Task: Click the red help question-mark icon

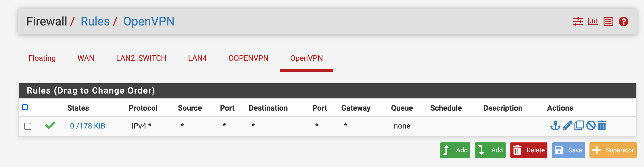Action: [624, 21]
